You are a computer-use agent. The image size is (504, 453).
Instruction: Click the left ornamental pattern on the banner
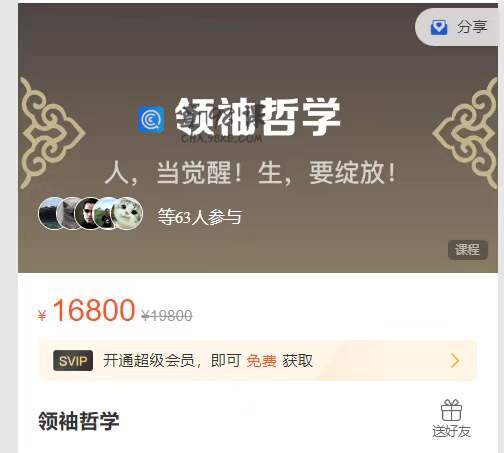(52, 133)
